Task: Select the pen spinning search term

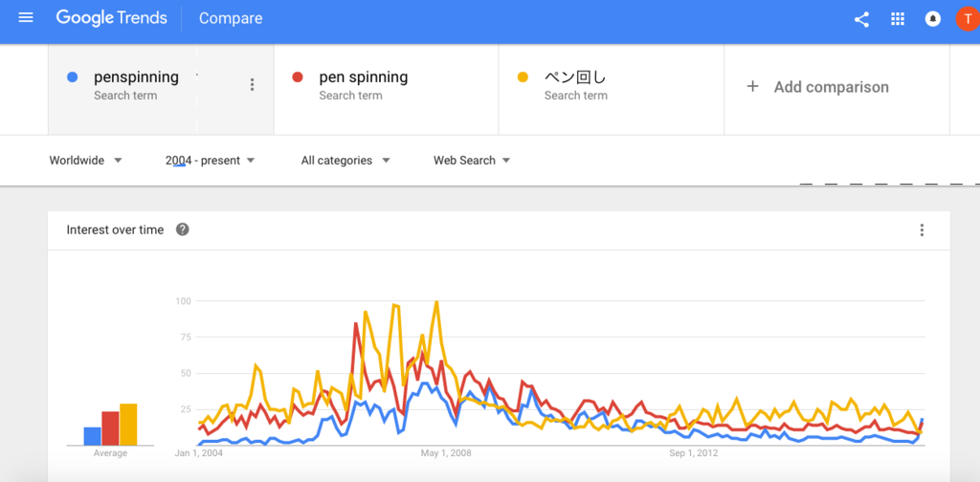Action: 364,85
